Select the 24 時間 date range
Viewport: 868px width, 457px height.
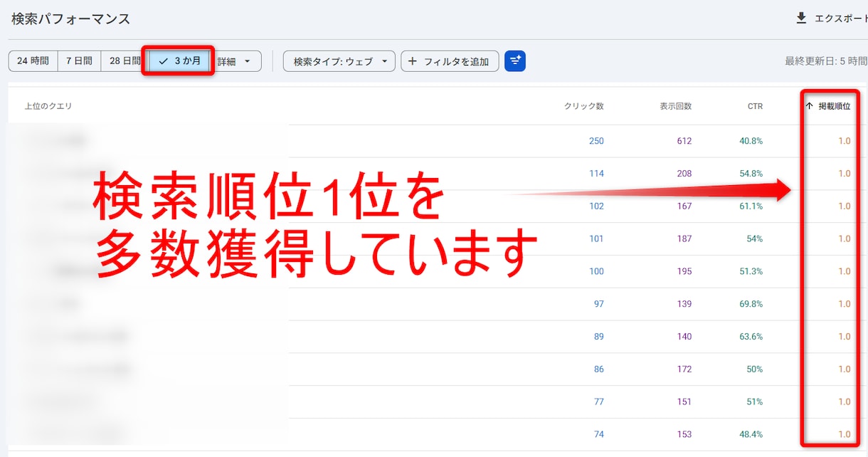coord(33,61)
